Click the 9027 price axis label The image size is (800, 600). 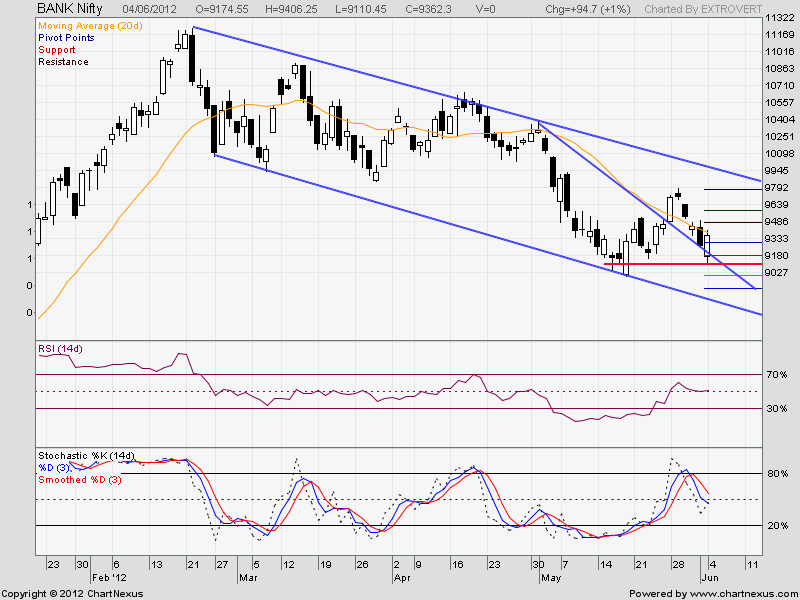point(777,273)
